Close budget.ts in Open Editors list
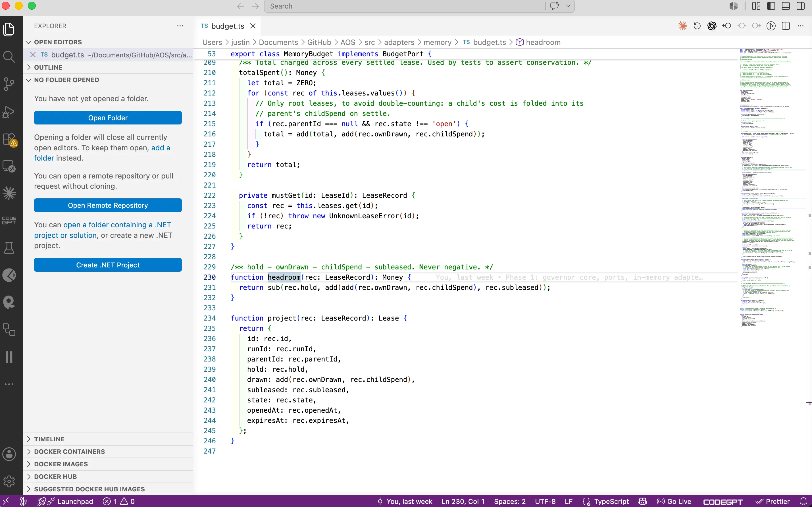This screenshot has height=507, width=812. [x=33, y=55]
